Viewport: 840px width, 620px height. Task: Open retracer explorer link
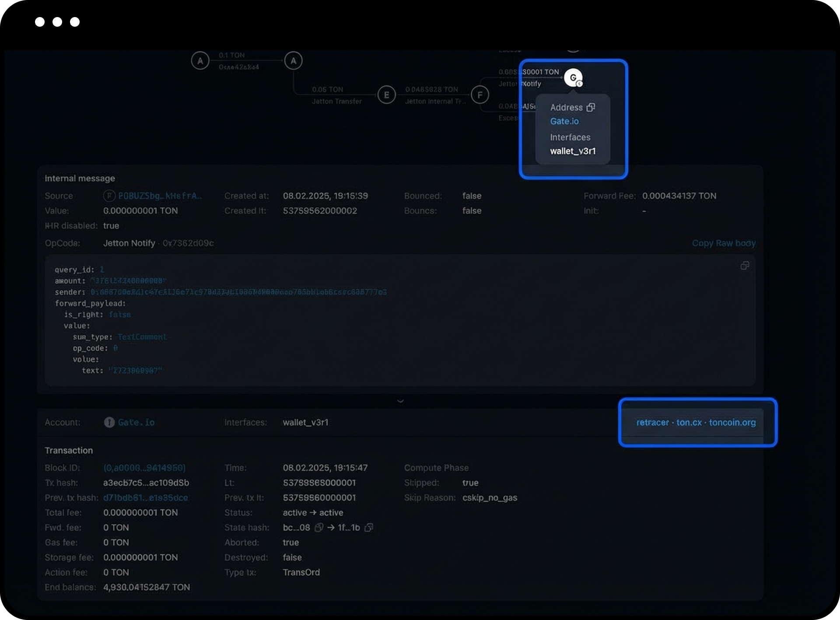click(652, 423)
